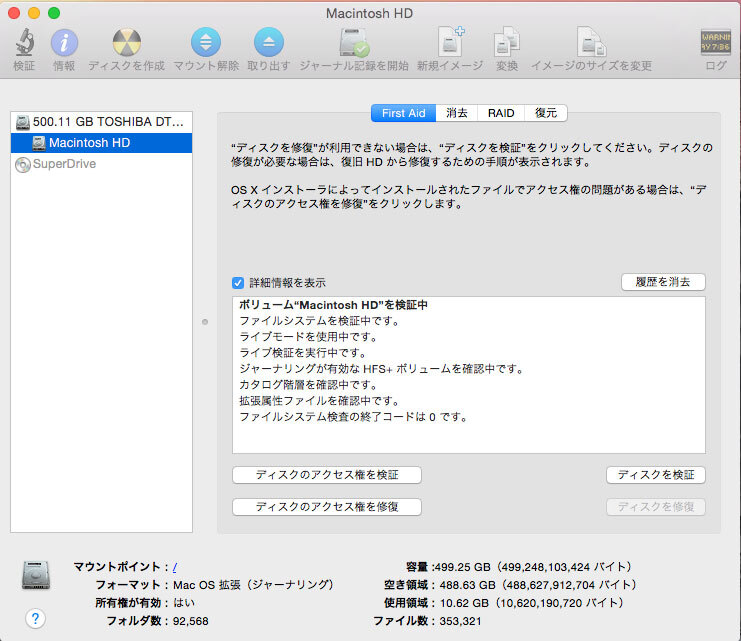Switch to the First Aid tab

tap(403, 113)
